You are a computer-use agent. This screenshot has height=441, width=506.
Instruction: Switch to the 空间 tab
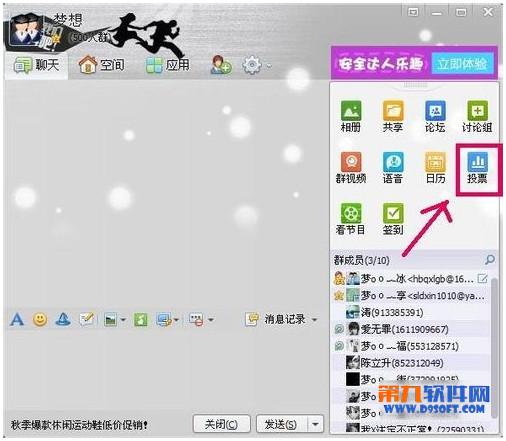click(102, 65)
